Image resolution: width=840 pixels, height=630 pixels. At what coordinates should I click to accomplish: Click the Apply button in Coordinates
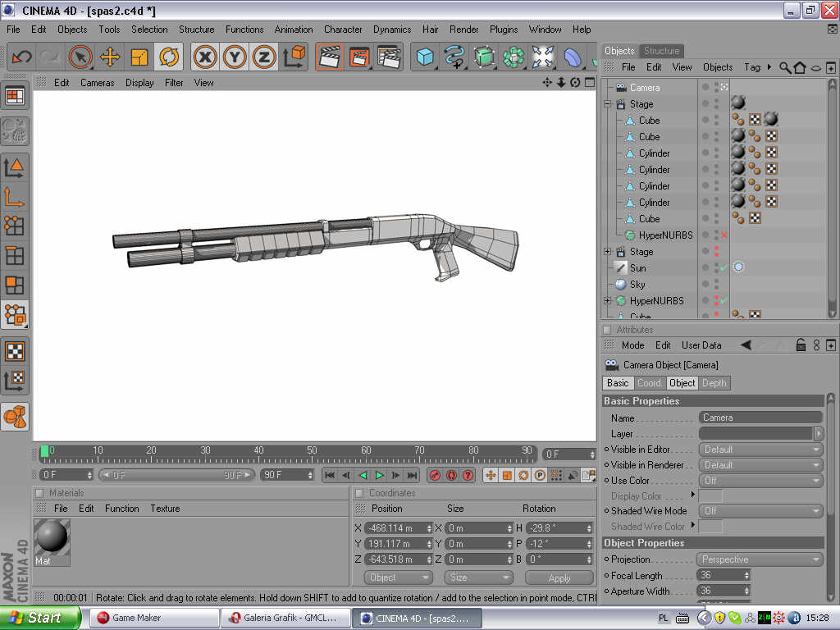[x=559, y=577]
